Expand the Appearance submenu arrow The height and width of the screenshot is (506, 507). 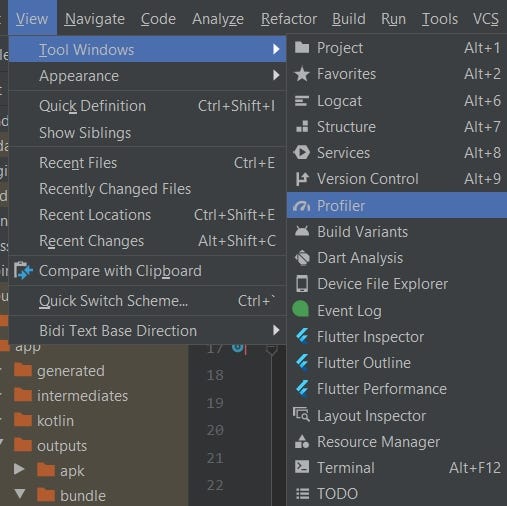coord(276,75)
